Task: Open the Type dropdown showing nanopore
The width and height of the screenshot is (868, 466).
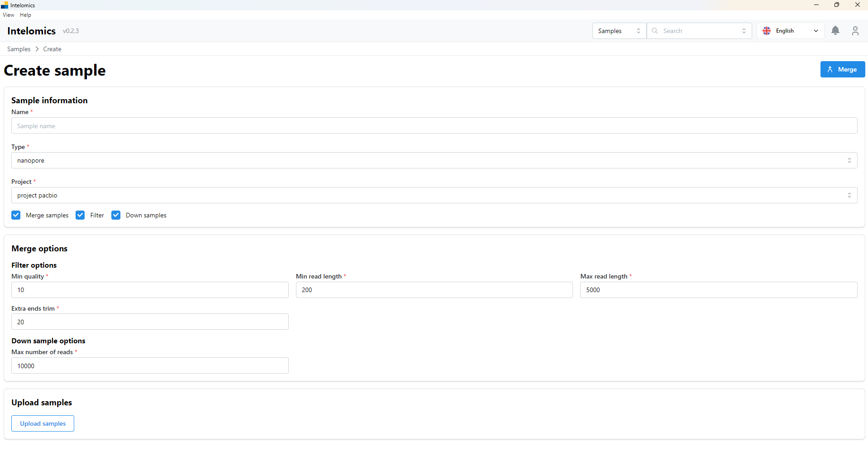Action: (434, 160)
